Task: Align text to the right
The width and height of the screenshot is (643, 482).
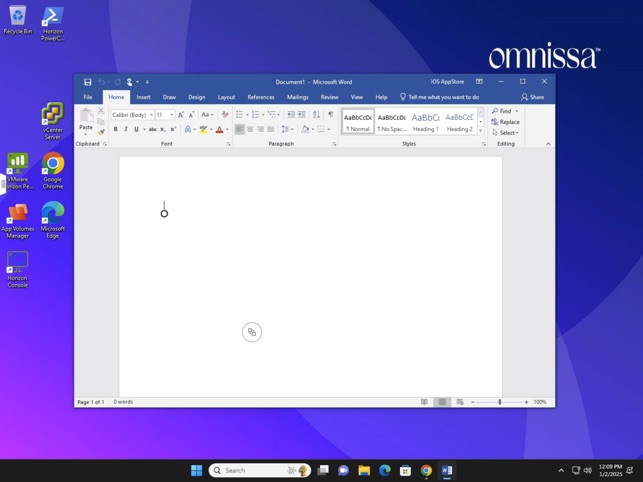Action: coord(260,129)
